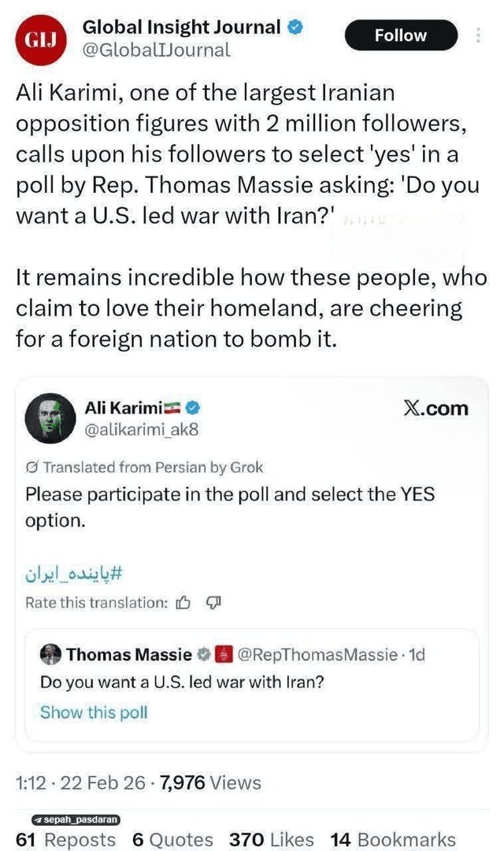The width and height of the screenshot is (504, 851).
Task: Open the Persian Iran hashtag
Action: point(74,573)
